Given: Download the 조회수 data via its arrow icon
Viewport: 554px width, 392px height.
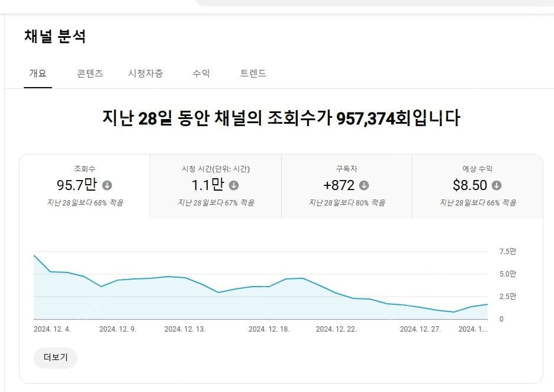Looking at the screenshot, I should click(106, 185).
